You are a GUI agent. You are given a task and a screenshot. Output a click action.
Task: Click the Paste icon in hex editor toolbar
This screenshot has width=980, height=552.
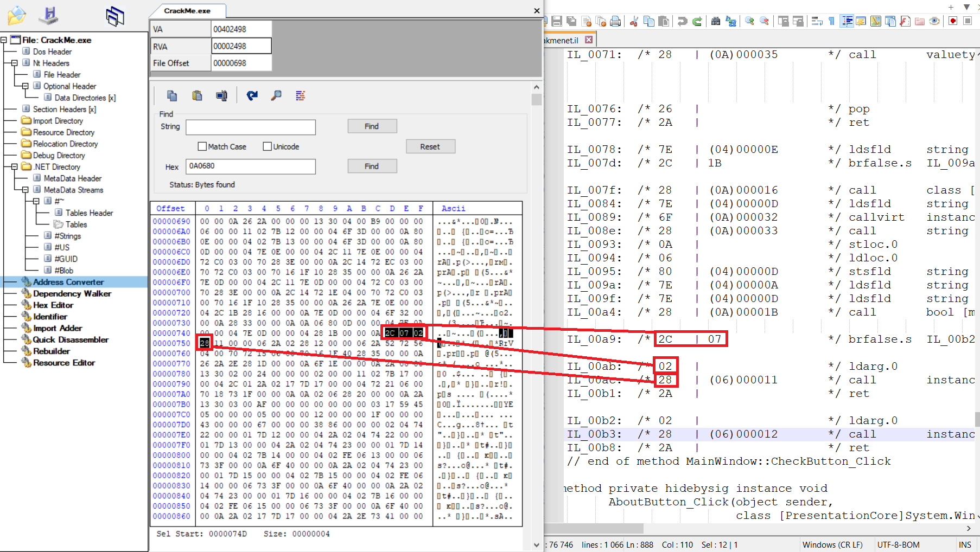pyautogui.click(x=197, y=95)
